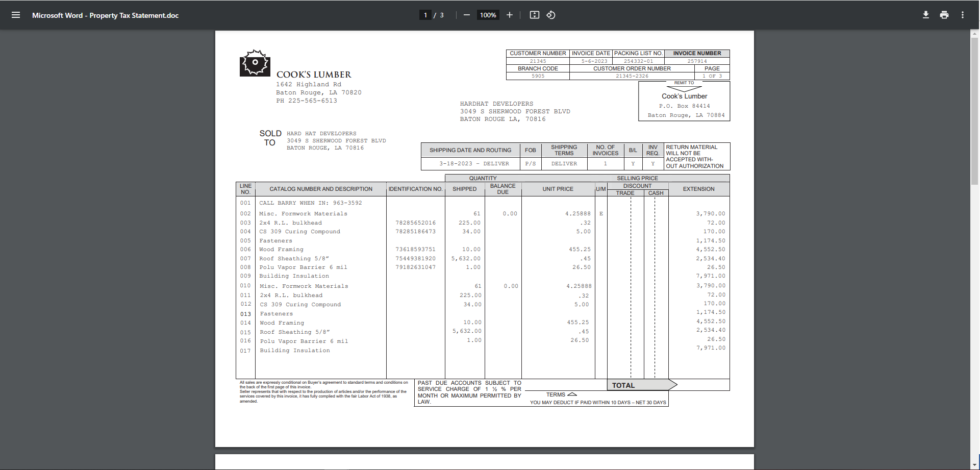Click the scrollbar down arrow

click(x=974, y=465)
